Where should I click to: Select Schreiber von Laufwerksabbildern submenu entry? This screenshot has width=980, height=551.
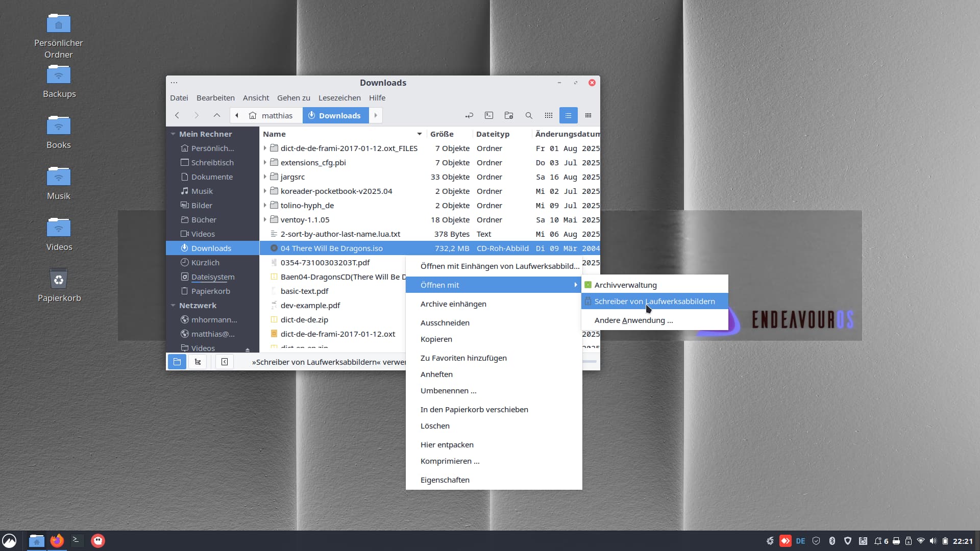654,301
